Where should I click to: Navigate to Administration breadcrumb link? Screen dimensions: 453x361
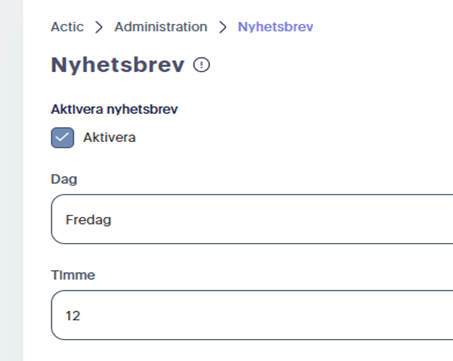coord(161,27)
